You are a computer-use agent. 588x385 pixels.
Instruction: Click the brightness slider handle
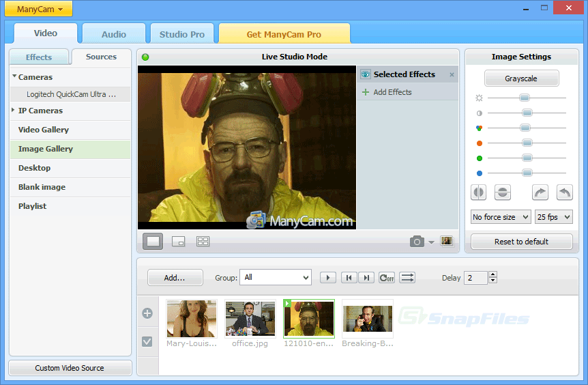525,98
